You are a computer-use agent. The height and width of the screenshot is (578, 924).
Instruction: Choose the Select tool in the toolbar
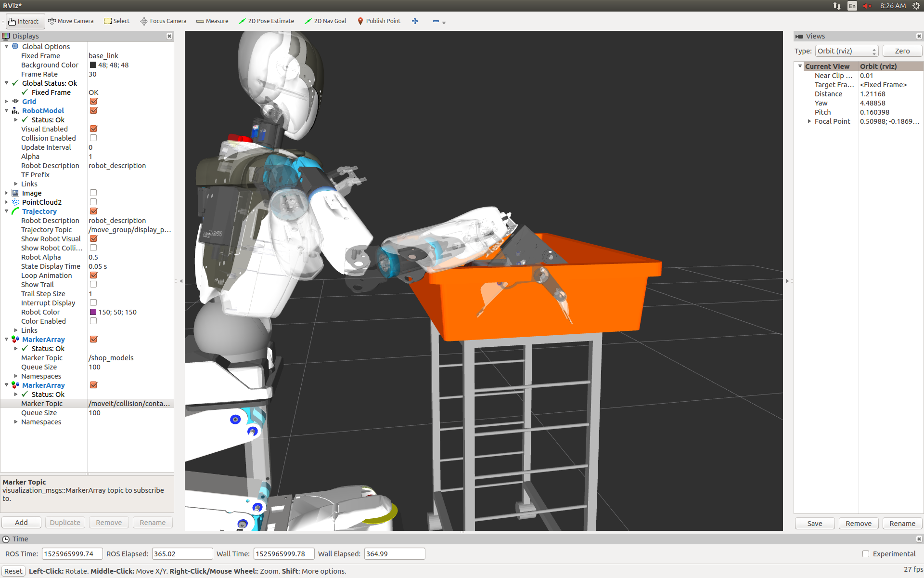coord(116,21)
